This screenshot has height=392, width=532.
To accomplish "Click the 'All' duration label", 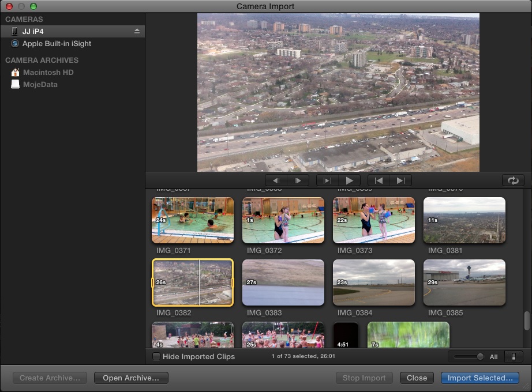I will point(494,357).
